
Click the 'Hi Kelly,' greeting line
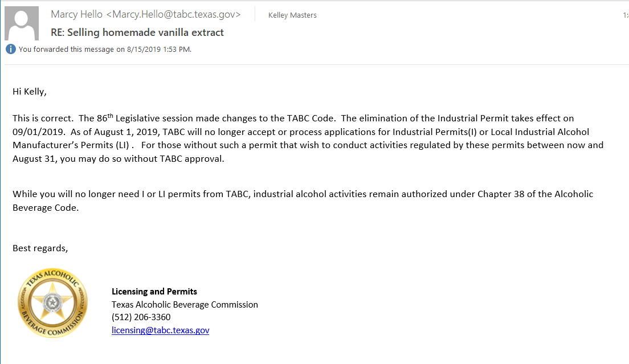click(x=30, y=91)
